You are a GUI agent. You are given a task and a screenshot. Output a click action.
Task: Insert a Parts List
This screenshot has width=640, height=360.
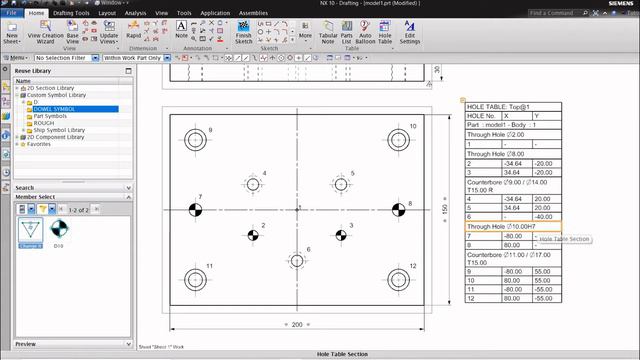tap(347, 32)
